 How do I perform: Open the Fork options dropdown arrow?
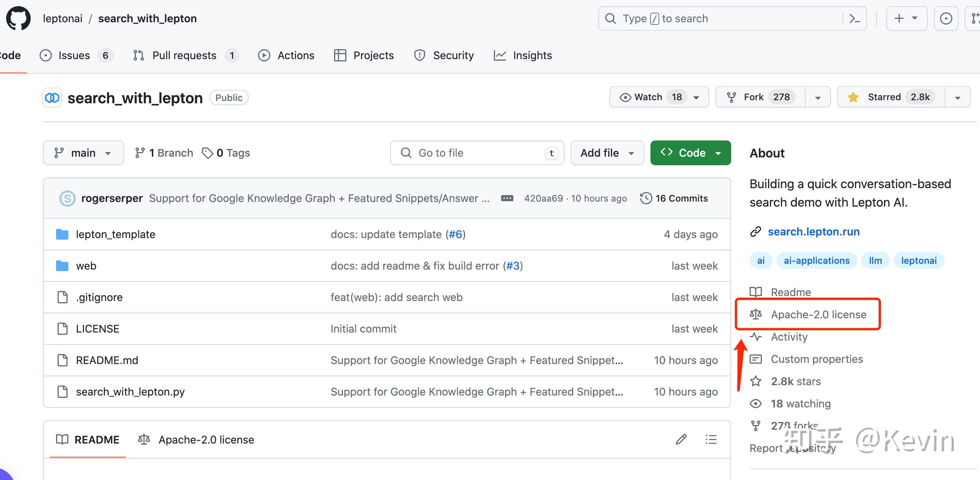(x=818, y=97)
